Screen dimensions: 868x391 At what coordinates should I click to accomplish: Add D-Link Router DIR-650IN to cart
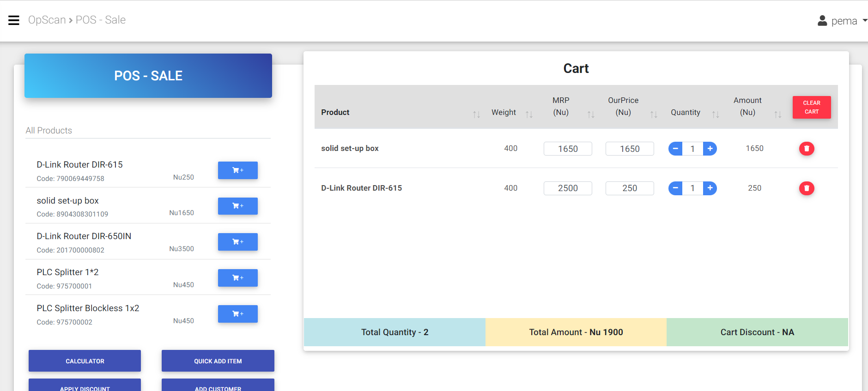click(237, 242)
